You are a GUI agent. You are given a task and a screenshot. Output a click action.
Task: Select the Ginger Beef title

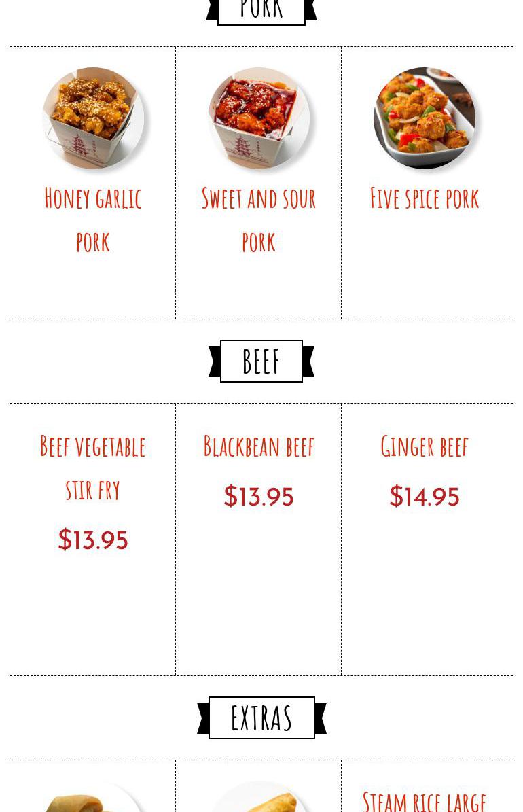click(424, 446)
